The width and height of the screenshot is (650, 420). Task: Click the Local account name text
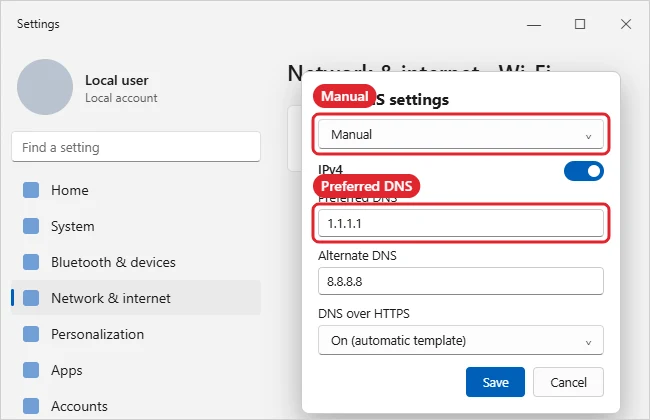121,98
